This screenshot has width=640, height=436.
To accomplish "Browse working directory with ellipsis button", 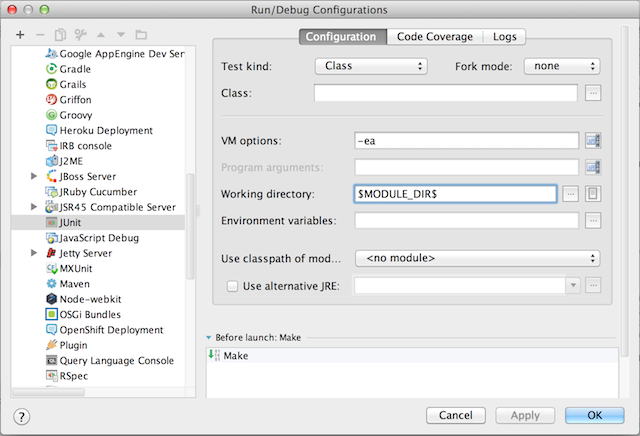I will point(571,194).
